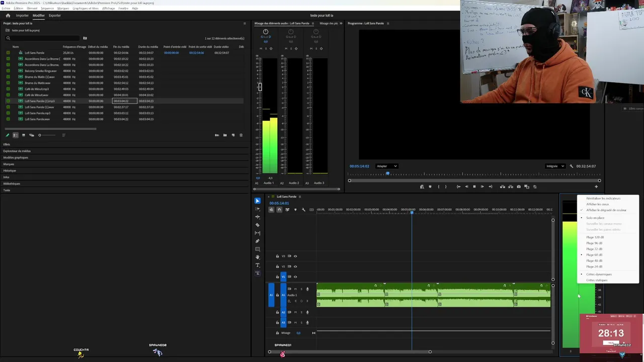
Task: Toggle snapping magnet in timeline
Action: pos(279,210)
